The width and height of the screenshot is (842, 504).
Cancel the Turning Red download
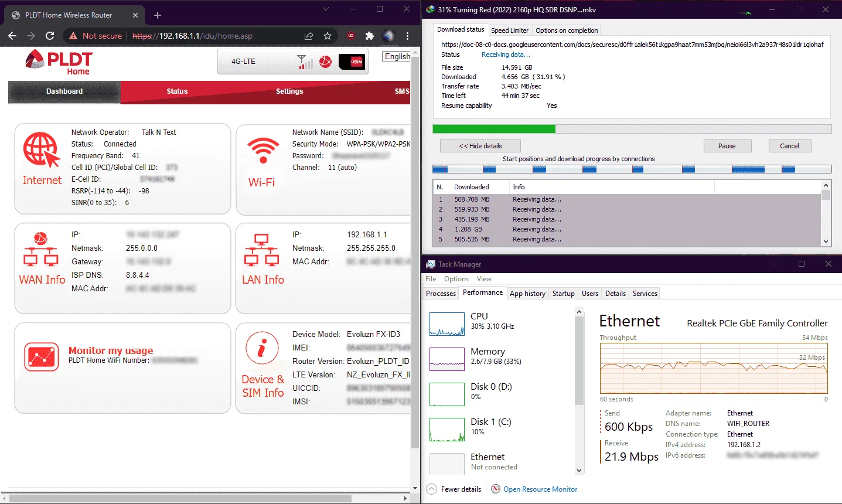pyautogui.click(x=789, y=146)
